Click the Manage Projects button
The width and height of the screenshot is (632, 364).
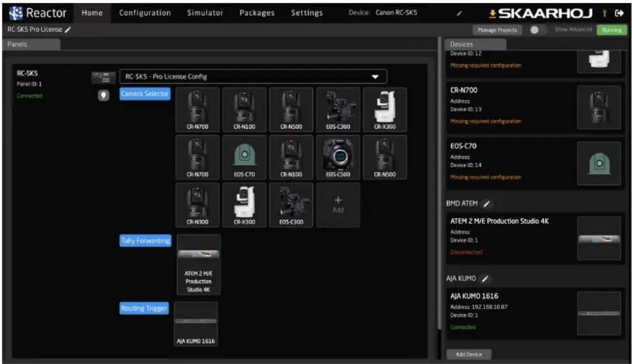click(x=497, y=30)
